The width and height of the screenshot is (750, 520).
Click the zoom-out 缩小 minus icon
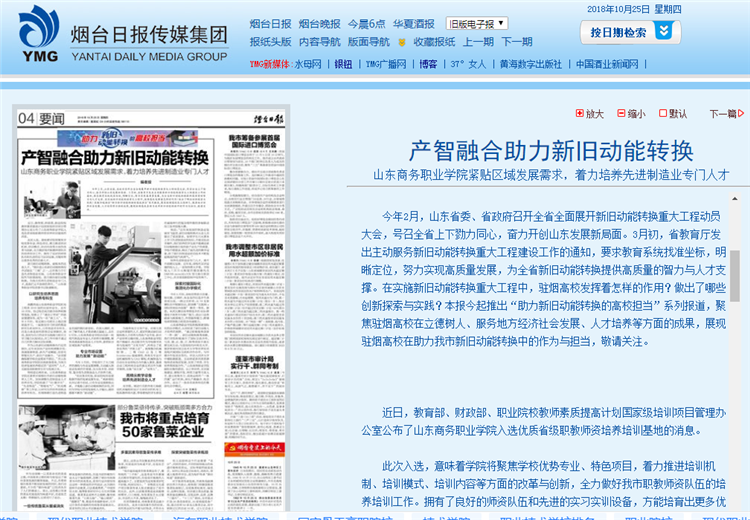(620, 114)
